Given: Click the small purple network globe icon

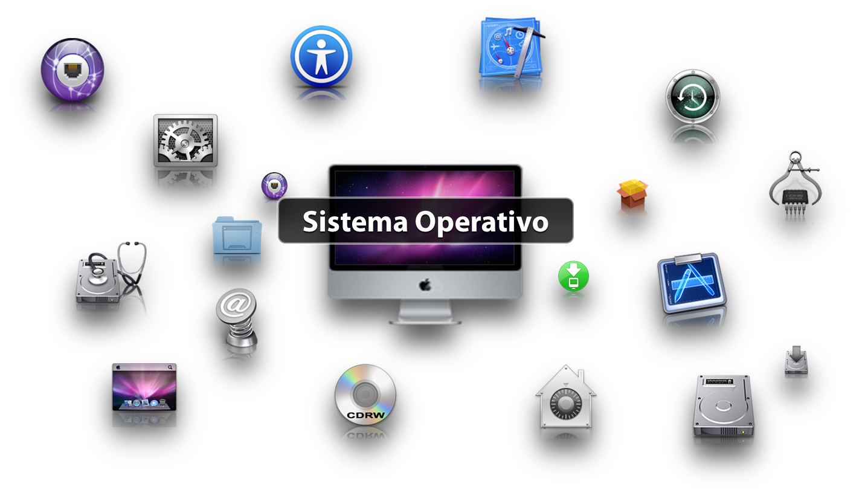Looking at the screenshot, I should 274,185.
